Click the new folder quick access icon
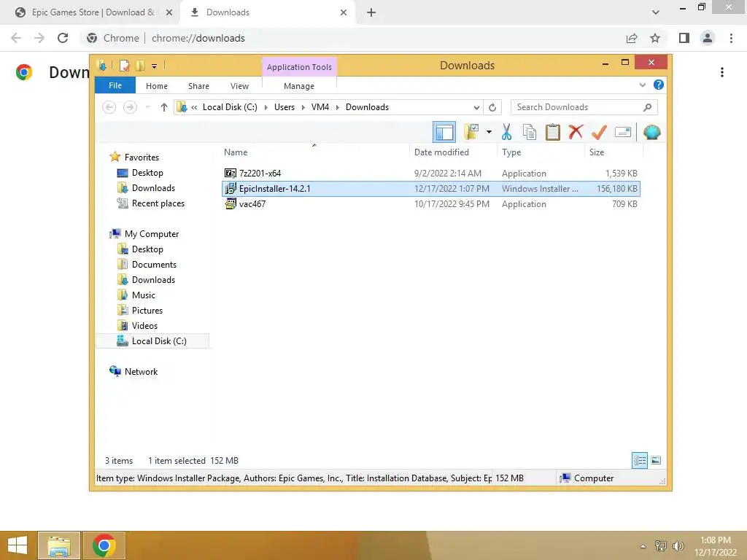The width and height of the screenshot is (747, 560). pos(140,65)
